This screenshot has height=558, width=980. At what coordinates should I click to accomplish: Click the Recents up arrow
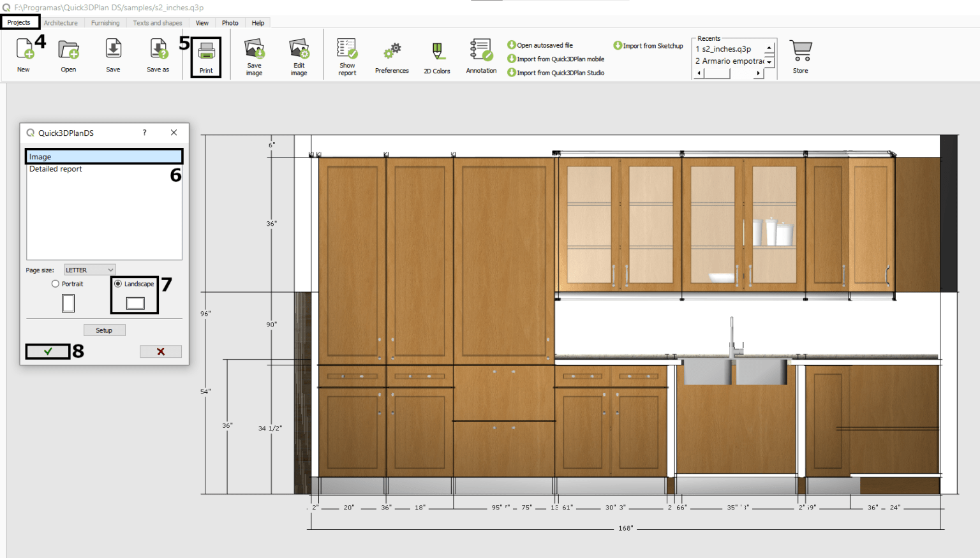click(x=770, y=47)
